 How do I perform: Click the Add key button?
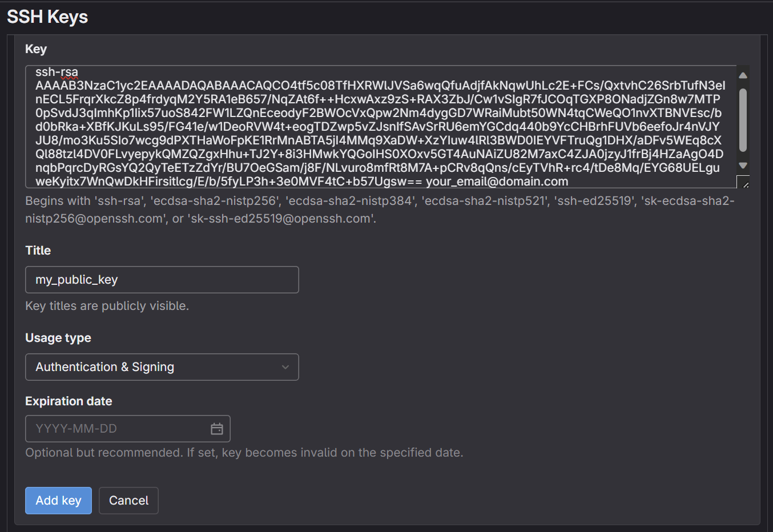pos(58,501)
